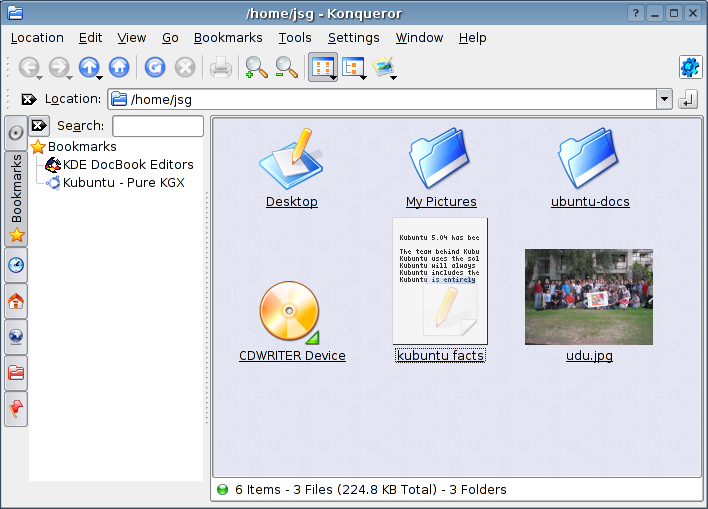
Task: Open the Tree View mode dropdown arrow
Action: (363, 78)
